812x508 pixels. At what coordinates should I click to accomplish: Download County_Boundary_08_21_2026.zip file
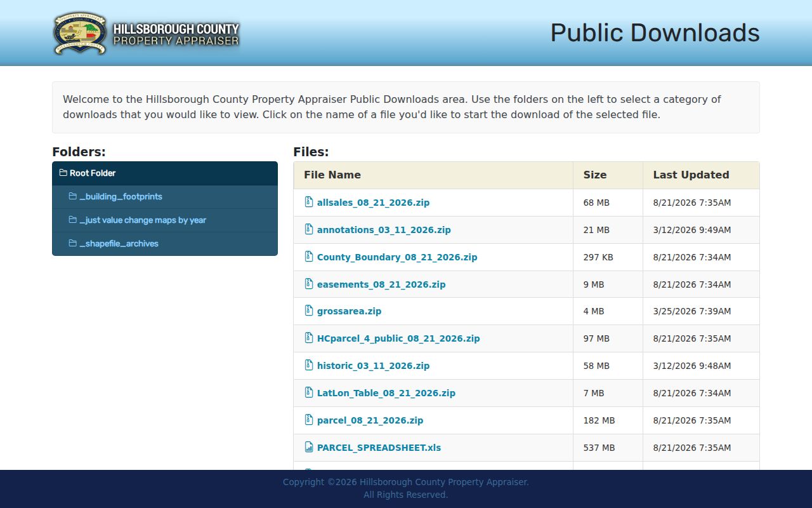pyautogui.click(x=397, y=257)
